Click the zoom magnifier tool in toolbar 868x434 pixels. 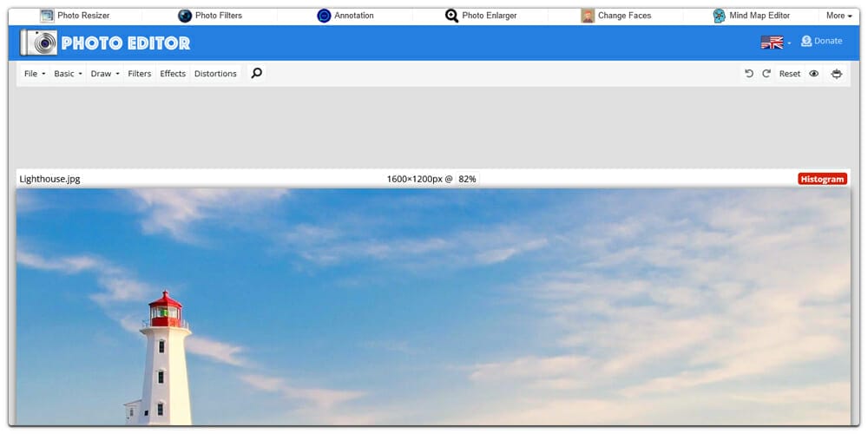pyautogui.click(x=256, y=73)
